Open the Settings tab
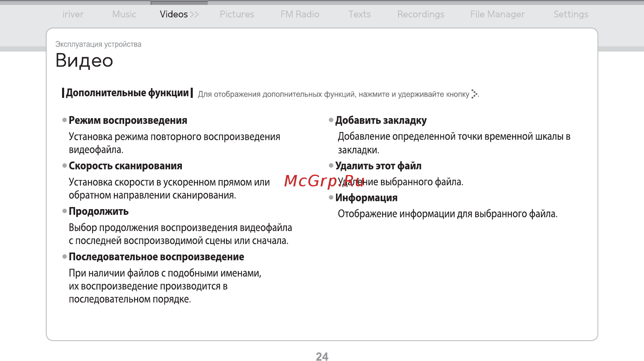Viewport: 644px width, 361px height. point(571,14)
